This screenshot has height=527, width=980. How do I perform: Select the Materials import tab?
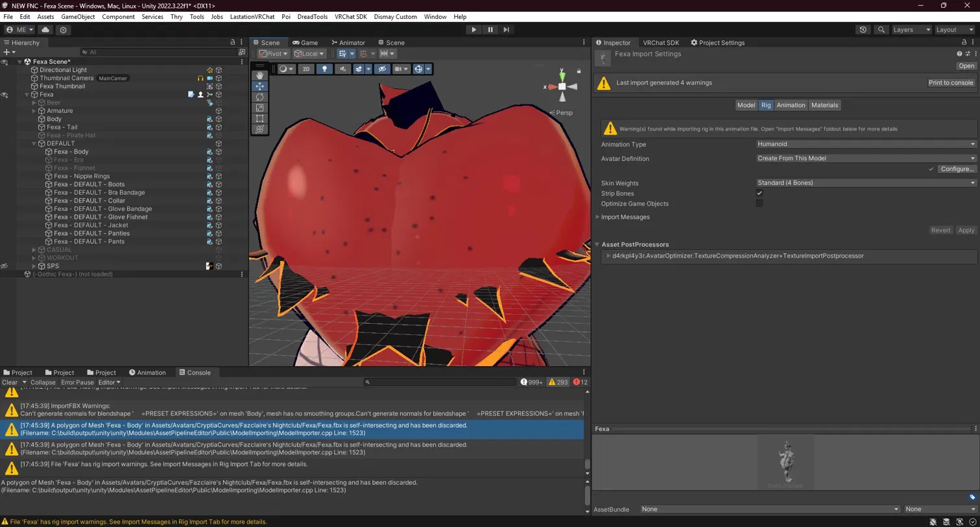pos(824,105)
